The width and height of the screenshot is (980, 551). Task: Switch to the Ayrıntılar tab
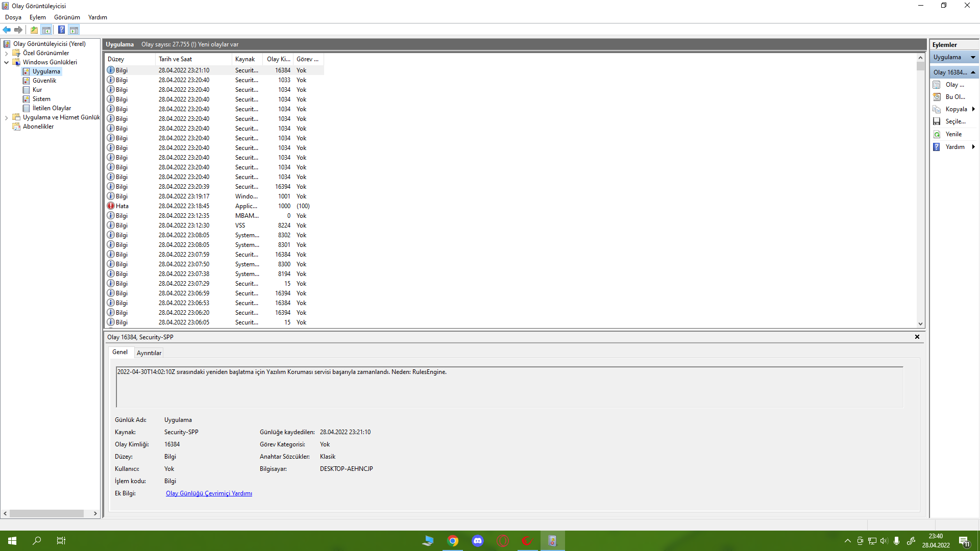[x=149, y=353]
